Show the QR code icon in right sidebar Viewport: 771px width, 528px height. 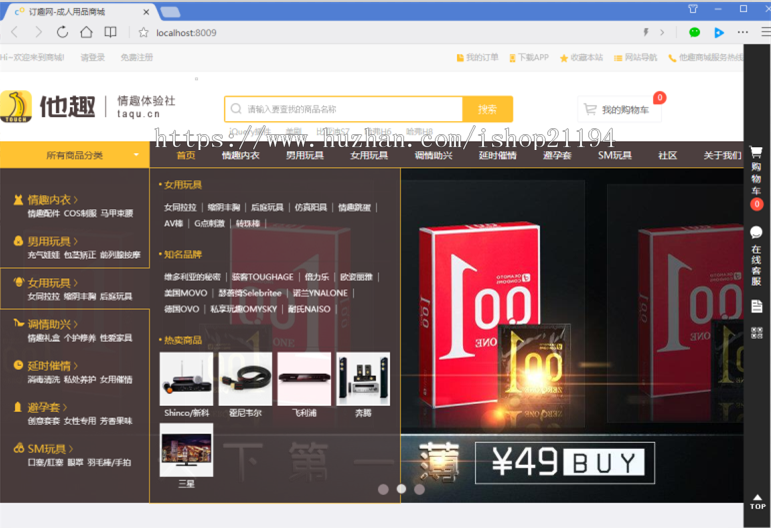click(756, 333)
